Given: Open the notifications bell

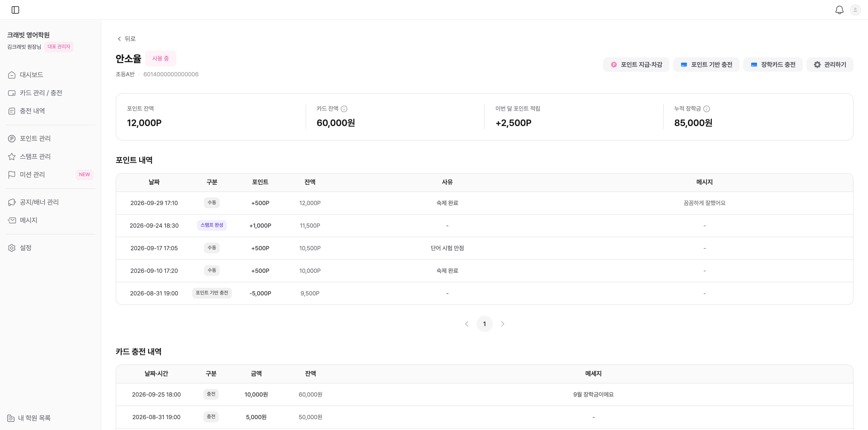Looking at the screenshot, I should click(x=839, y=10).
